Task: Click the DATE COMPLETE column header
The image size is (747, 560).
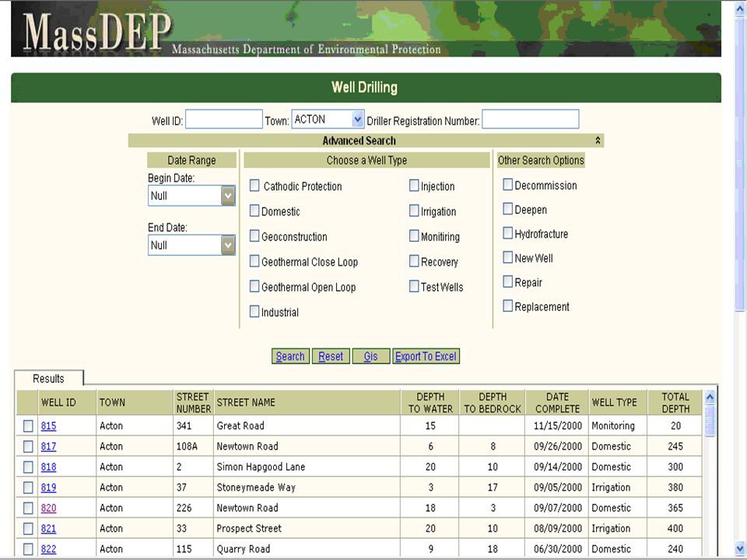Action: pos(557,402)
